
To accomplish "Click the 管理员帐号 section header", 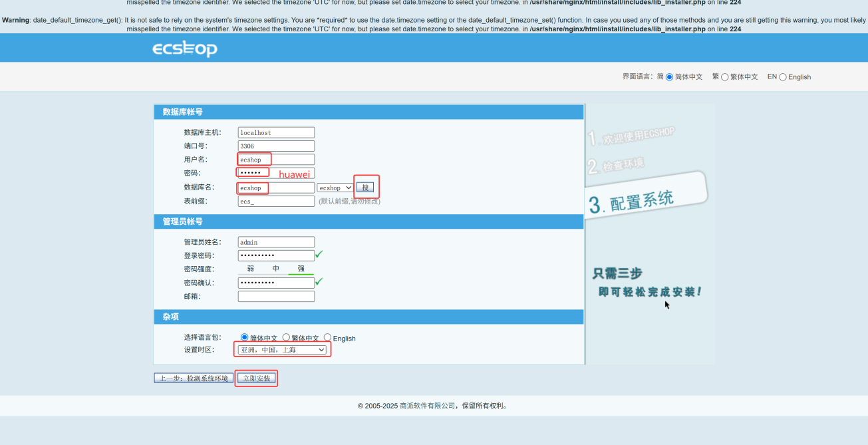I will click(368, 222).
